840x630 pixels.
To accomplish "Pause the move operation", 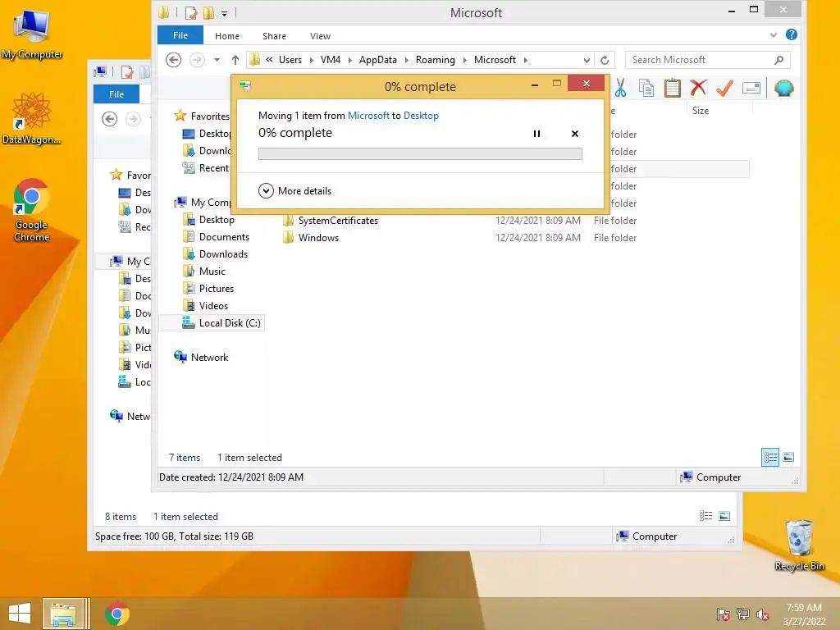I will pyautogui.click(x=536, y=134).
